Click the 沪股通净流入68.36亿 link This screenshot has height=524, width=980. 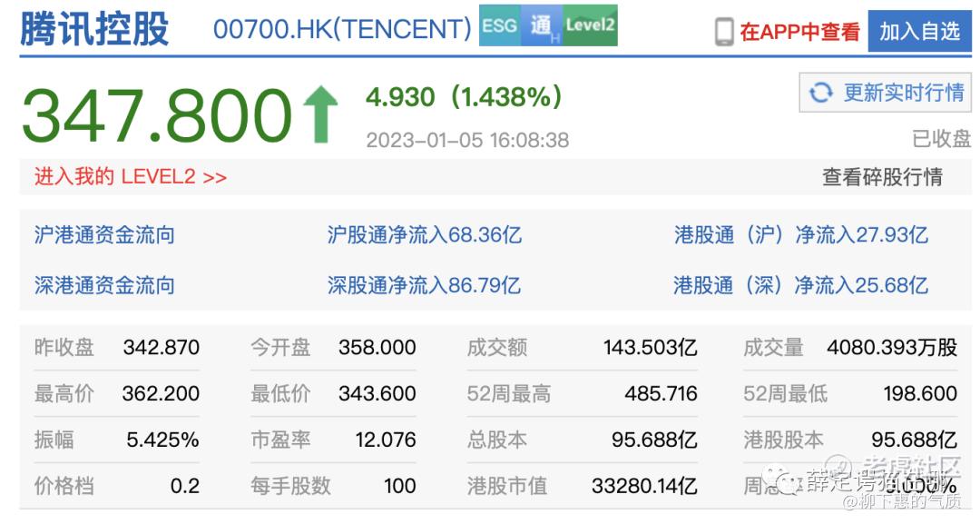pyautogui.click(x=425, y=235)
